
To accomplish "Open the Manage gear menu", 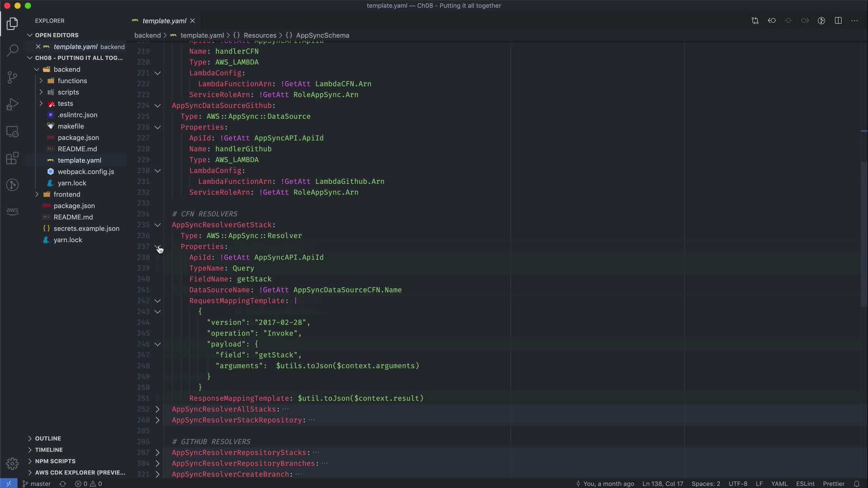I will click(12, 464).
